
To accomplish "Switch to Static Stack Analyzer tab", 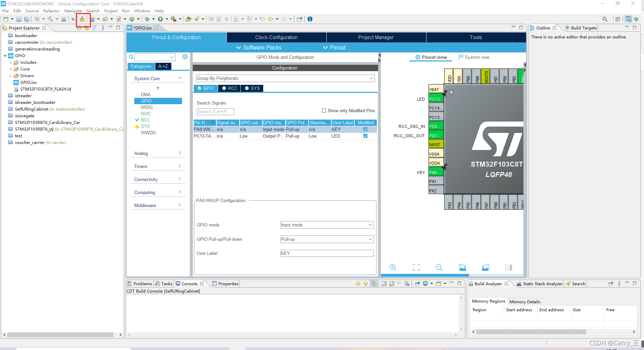I will 540,284.
